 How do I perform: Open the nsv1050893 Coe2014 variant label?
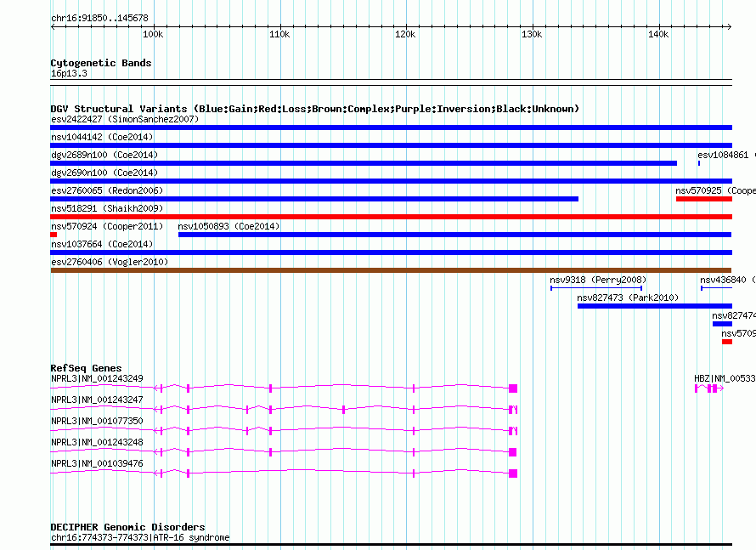tap(228, 226)
